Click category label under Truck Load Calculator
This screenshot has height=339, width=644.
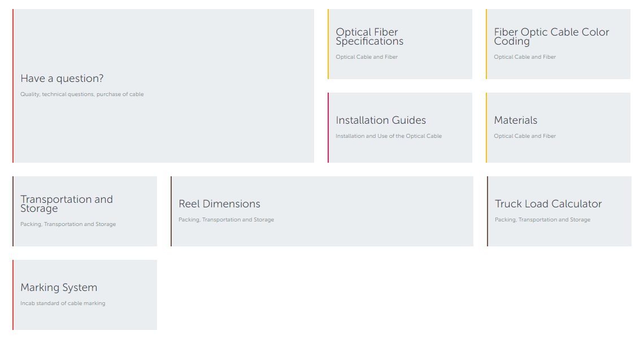pyautogui.click(x=542, y=220)
